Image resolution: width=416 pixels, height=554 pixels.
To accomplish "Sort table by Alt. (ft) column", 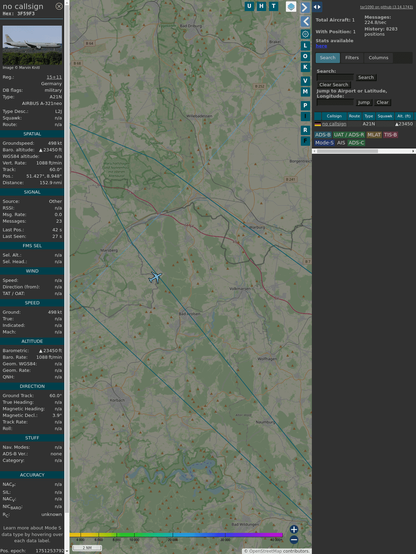I will click(404, 116).
